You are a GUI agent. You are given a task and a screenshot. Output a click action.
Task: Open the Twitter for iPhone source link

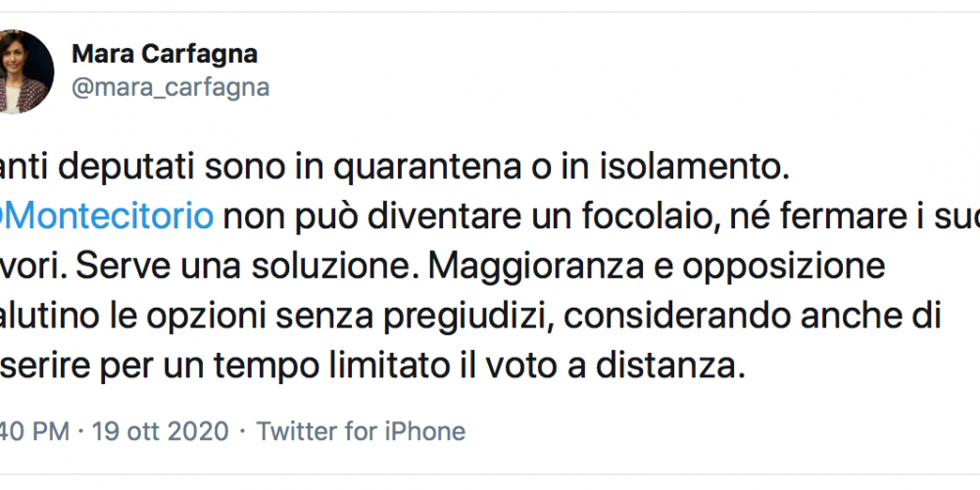(x=362, y=431)
